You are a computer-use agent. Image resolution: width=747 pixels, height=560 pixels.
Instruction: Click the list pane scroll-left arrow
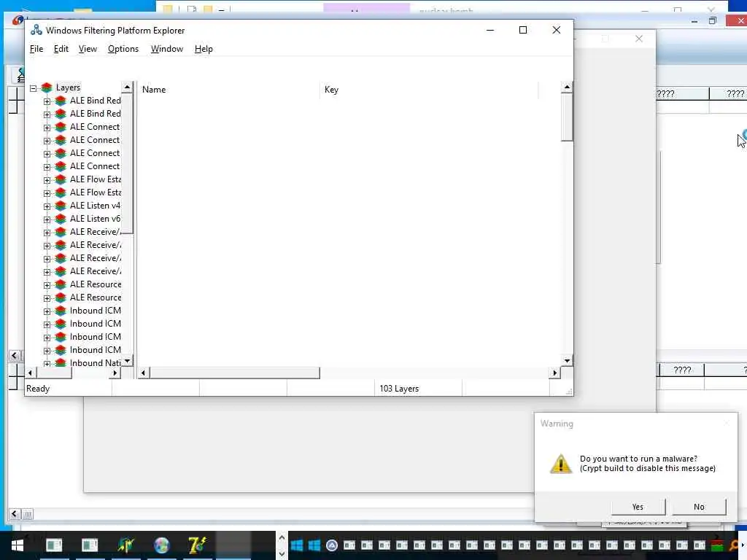pos(144,373)
